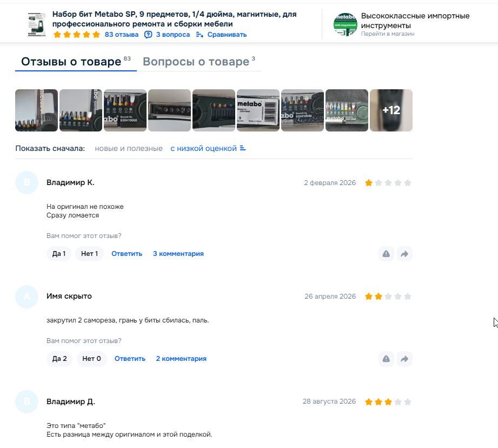This screenshot has width=498, height=448.
Task: Vote Нет 1 on Владимир К. review
Action: (90, 254)
